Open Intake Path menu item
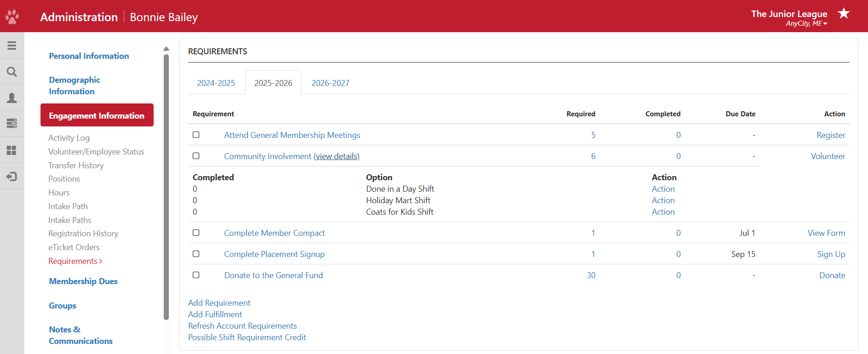The width and height of the screenshot is (868, 354). pyautogui.click(x=68, y=206)
